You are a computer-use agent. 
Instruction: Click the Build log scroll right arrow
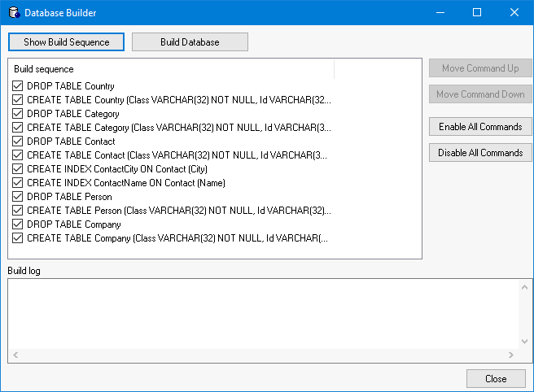[511, 355]
